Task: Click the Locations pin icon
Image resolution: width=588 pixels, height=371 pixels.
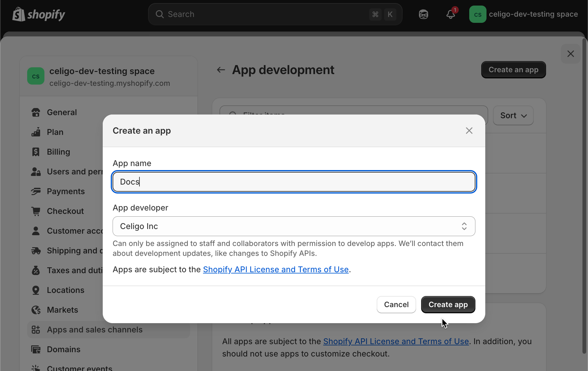Action: coord(36,290)
